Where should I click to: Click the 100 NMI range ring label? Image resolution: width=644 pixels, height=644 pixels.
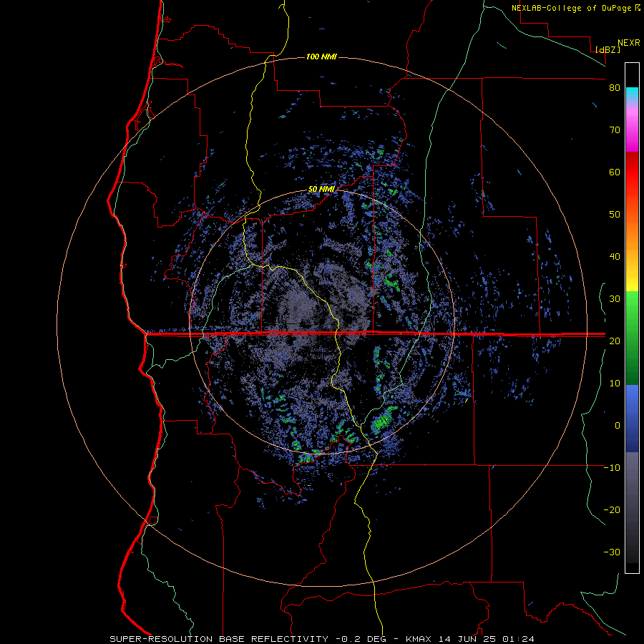click(321, 57)
